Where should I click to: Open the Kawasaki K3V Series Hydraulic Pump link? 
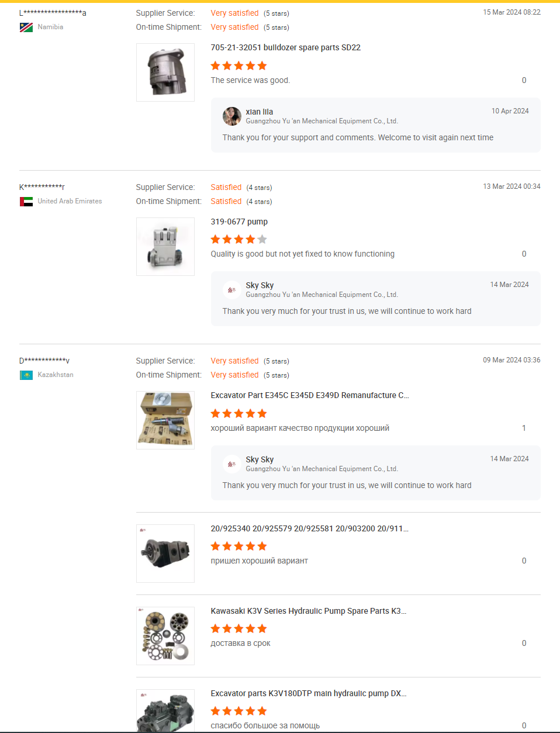[308, 611]
